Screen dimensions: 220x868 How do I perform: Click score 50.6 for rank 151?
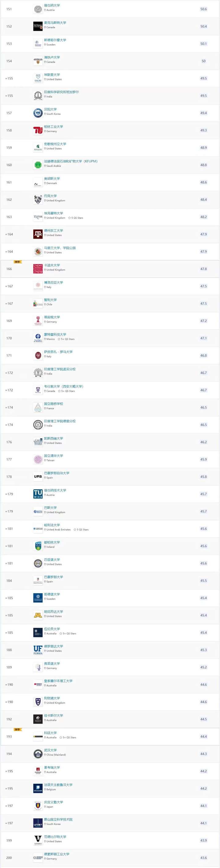pos(204,9)
